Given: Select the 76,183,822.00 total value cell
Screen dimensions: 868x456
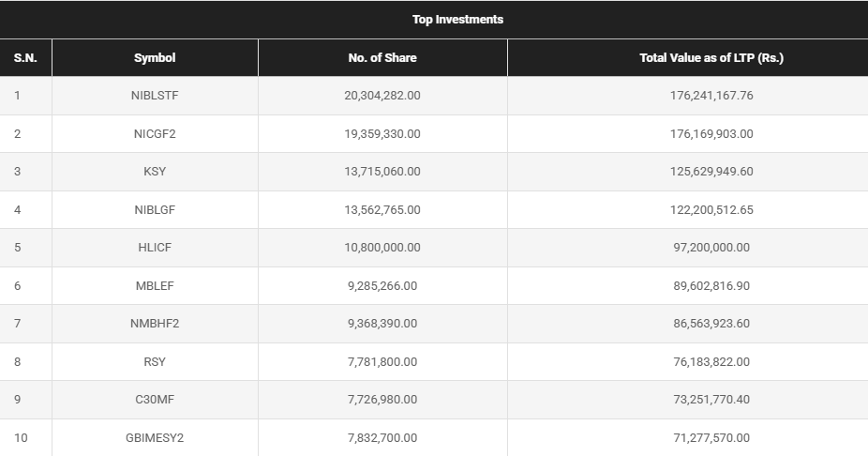Looking at the screenshot, I should (711, 362).
